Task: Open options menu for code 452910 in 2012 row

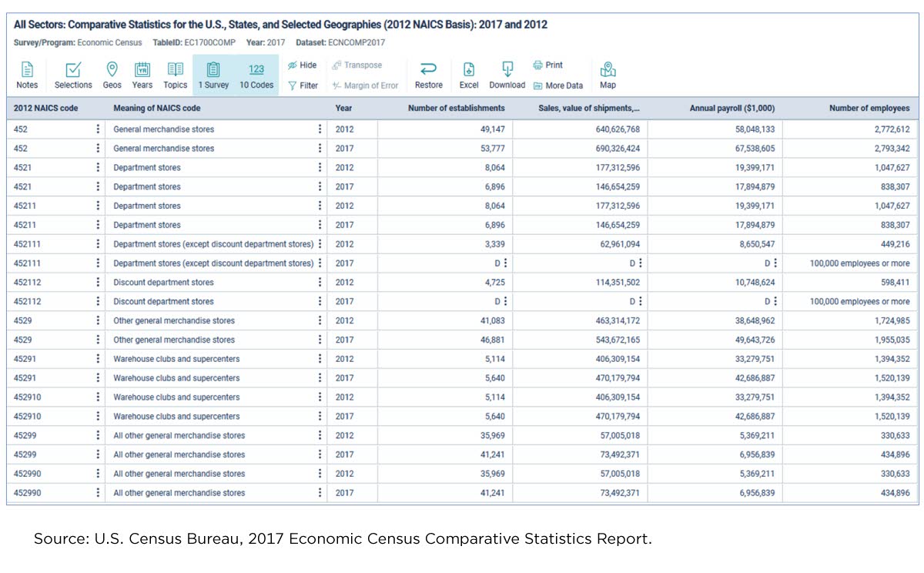Action: (x=98, y=397)
